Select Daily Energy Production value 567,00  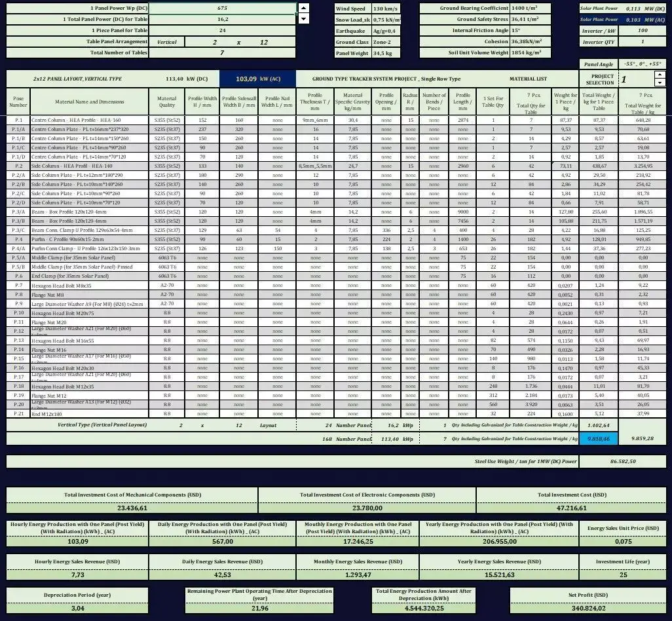point(223,541)
